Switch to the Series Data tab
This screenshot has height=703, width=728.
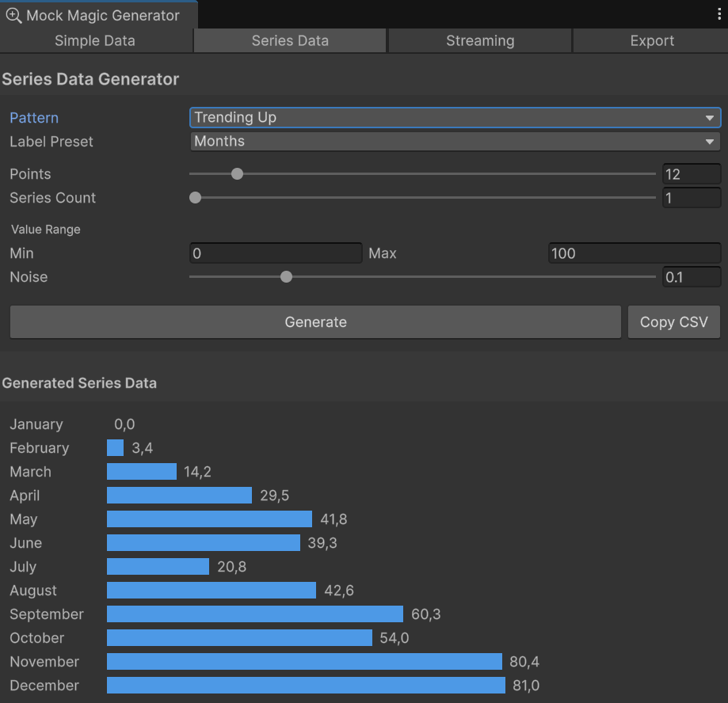click(x=290, y=41)
